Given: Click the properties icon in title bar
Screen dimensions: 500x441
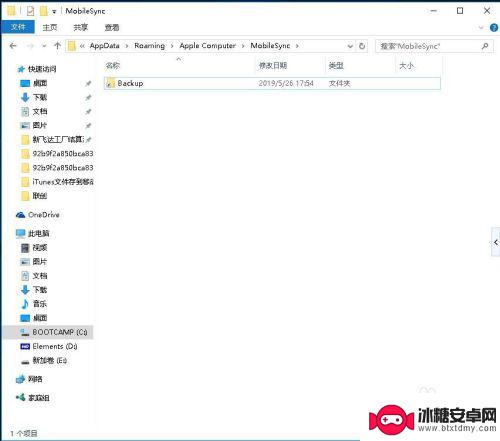Looking at the screenshot, I should click(x=30, y=11).
